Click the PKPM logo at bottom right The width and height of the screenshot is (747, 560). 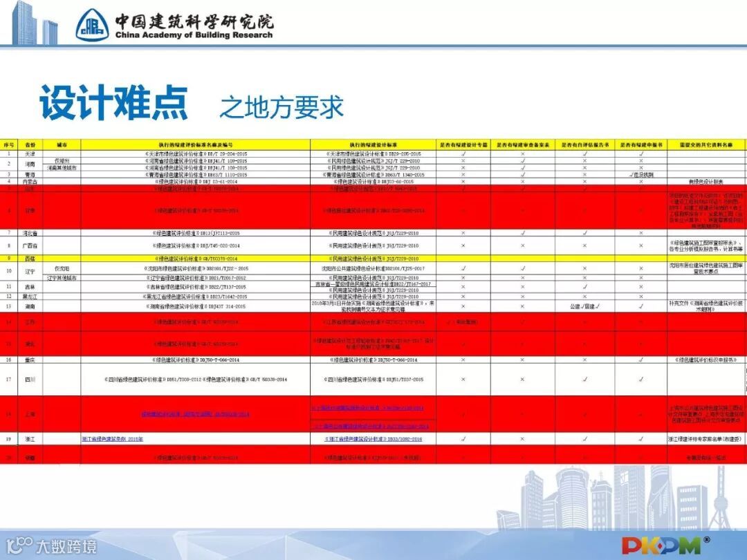pyautogui.click(x=666, y=545)
